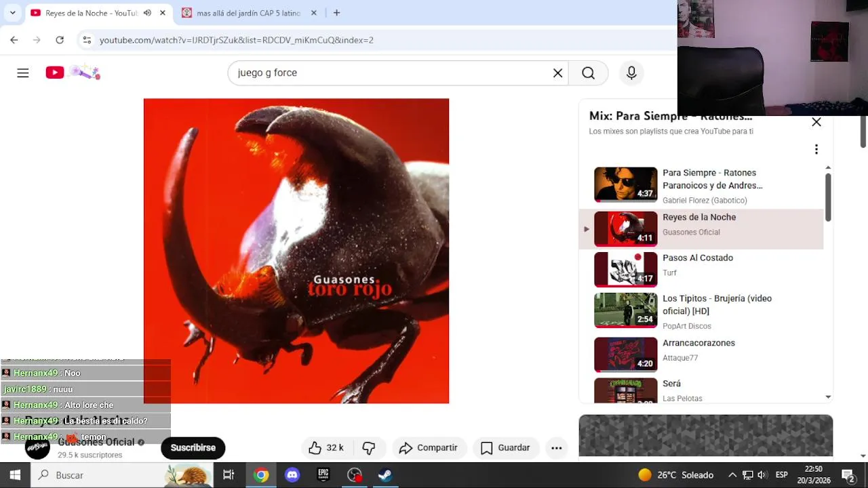868x488 pixels.
Task: Start voice search with microphone icon
Action: pyautogui.click(x=631, y=73)
